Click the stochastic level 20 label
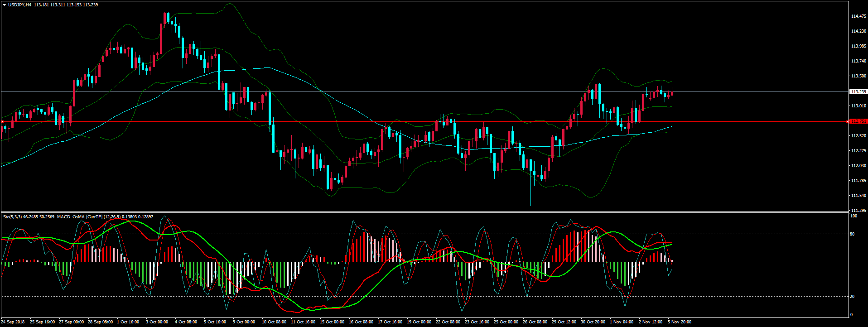The height and width of the screenshot is (327, 868). 852,297
